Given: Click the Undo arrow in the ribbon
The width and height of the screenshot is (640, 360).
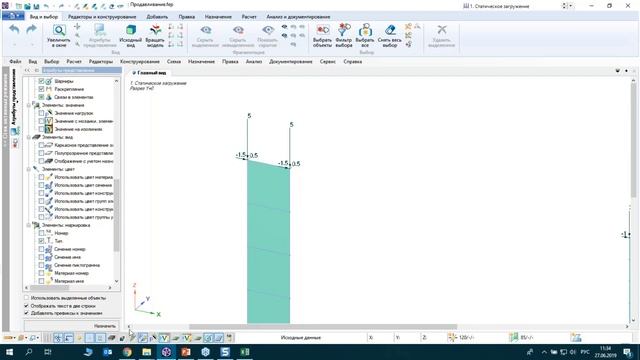Looking at the screenshot, I should tap(14, 30).
